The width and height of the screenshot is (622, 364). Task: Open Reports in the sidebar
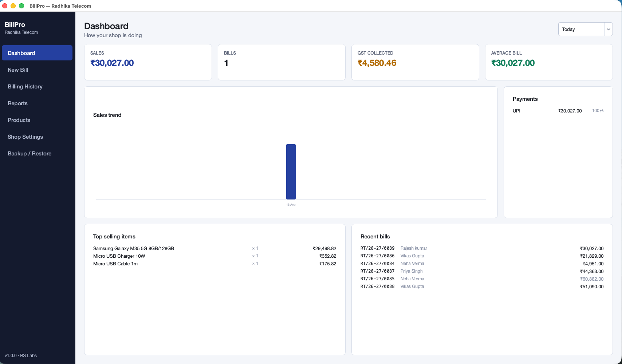pos(37,103)
